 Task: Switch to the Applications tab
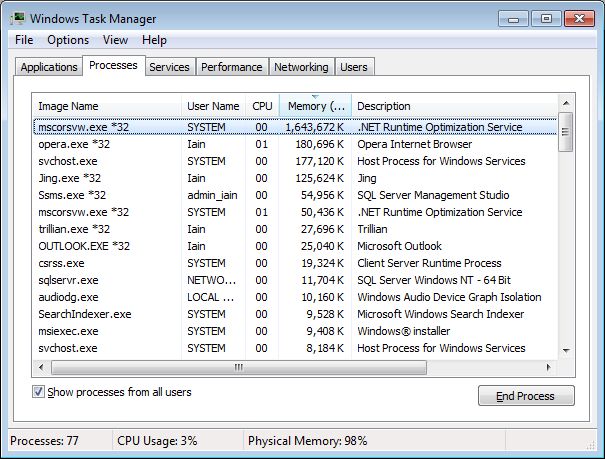point(49,67)
